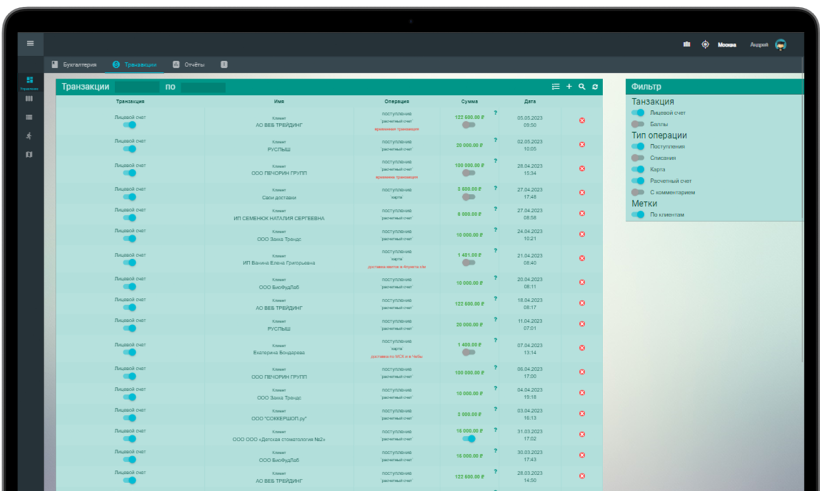Switch to the Бухгалтерия tab
Image resolution: width=820 pixels, height=491 pixels.
(x=74, y=65)
